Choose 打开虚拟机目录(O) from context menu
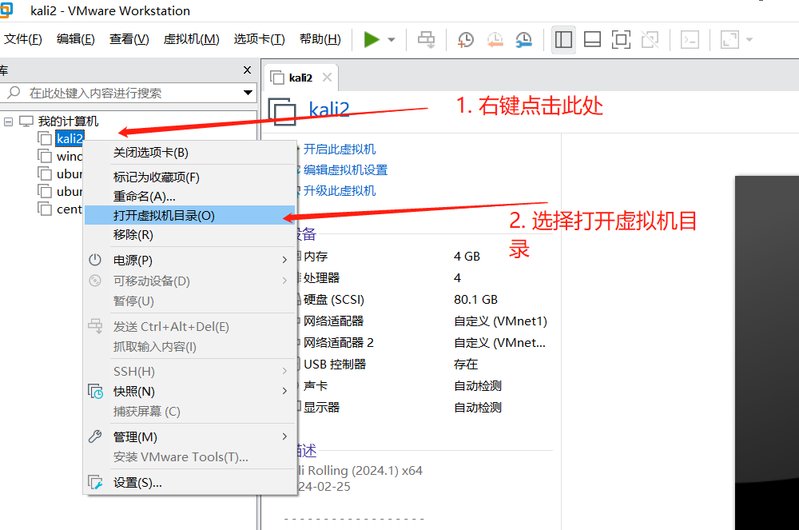 point(190,216)
